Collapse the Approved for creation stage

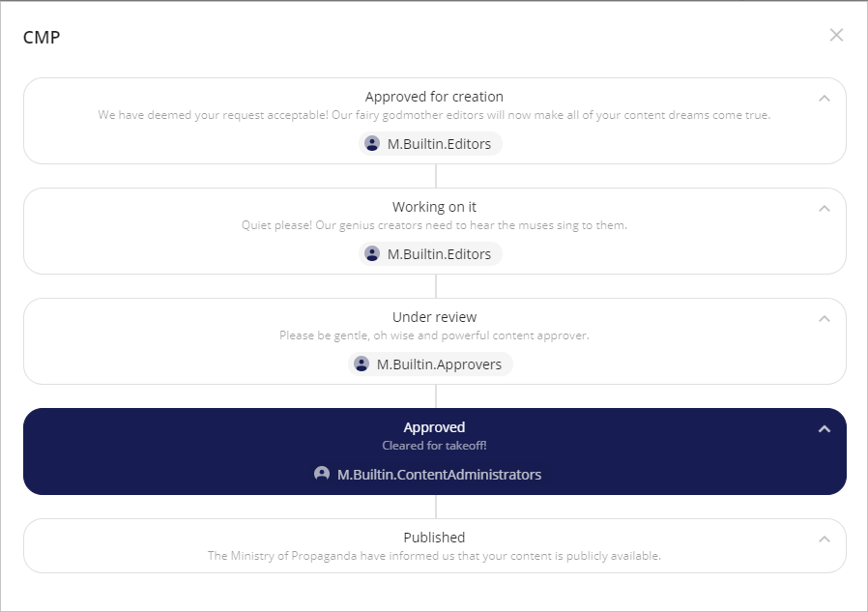point(825,98)
